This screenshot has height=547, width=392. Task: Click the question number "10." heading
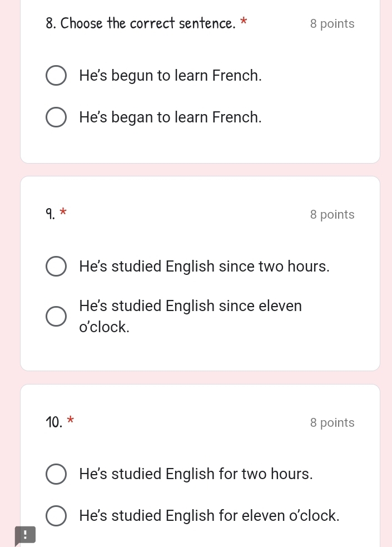pos(54,422)
